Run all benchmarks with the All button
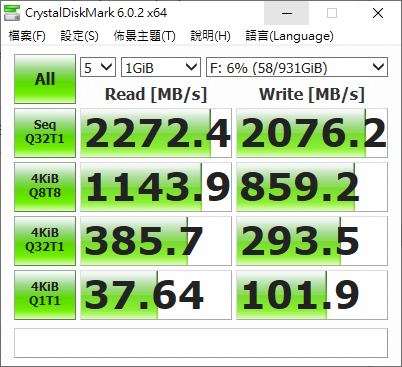Screen dimensions: 402x367 pos(45,79)
